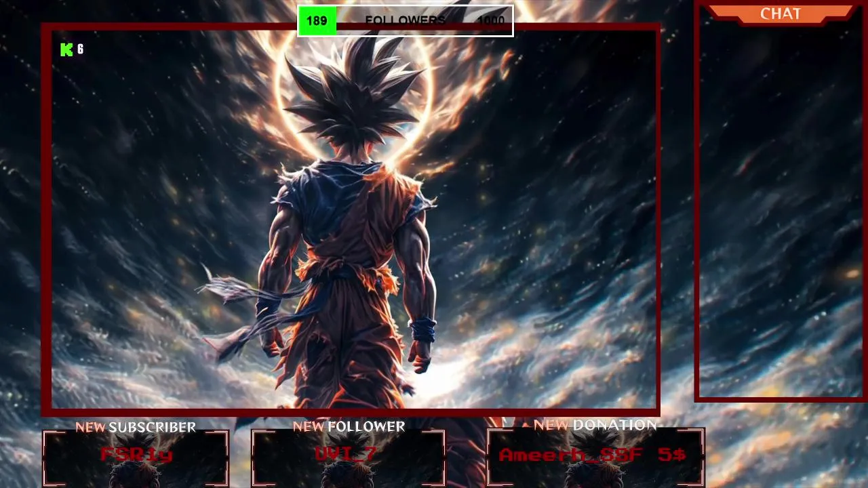Click the donation entry Ameerh_SSF 5$
The width and height of the screenshot is (868, 488).
[x=593, y=455]
